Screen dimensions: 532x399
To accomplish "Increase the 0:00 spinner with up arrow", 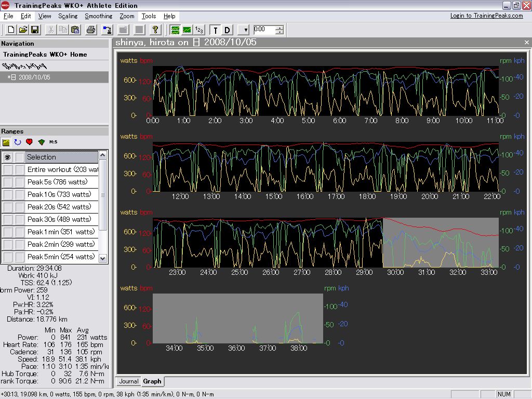I will [279, 28].
